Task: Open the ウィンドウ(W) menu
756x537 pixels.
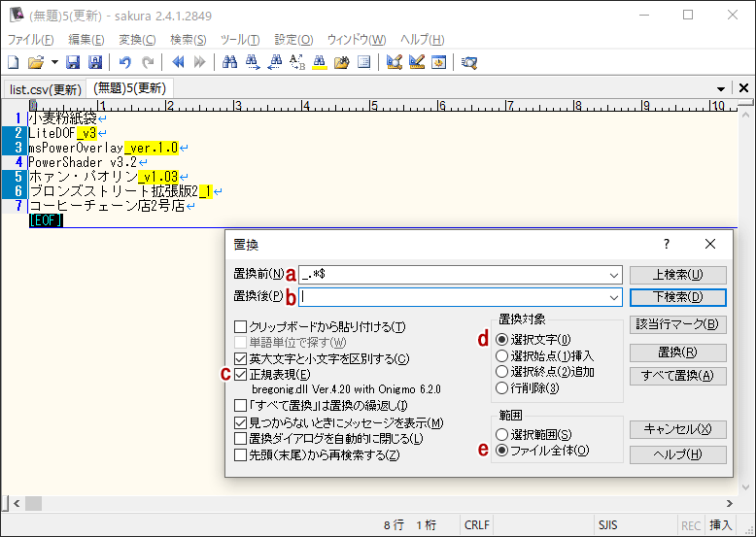Action: [357, 40]
